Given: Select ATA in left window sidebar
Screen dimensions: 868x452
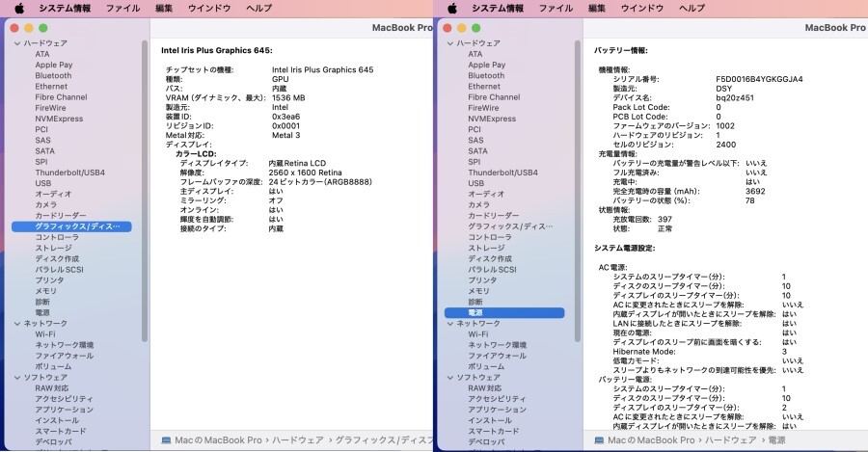Looking at the screenshot, I should pyautogui.click(x=42, y=54).
